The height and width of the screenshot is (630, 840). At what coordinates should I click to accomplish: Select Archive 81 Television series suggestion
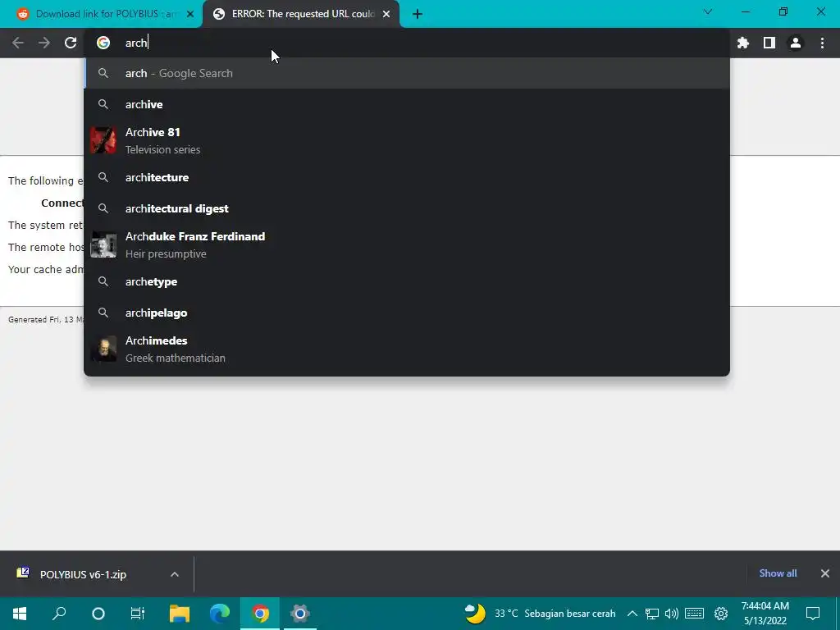[x=407, y=140]
